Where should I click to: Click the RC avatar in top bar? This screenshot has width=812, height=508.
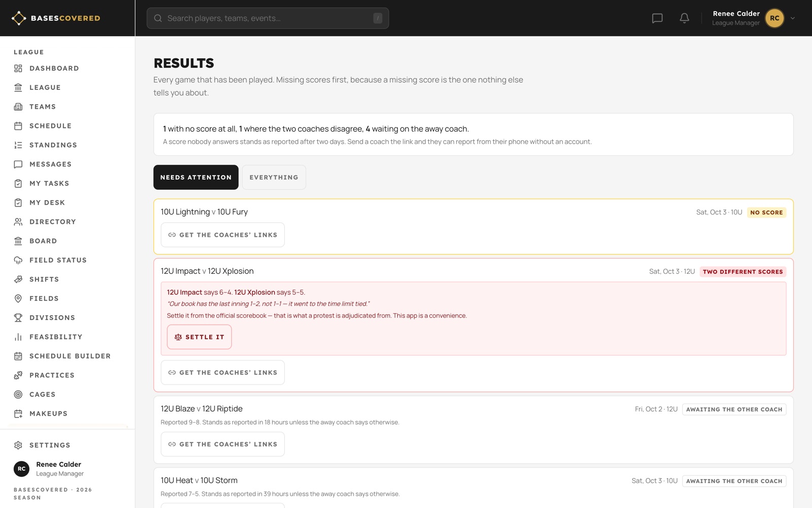pos(774,18)
